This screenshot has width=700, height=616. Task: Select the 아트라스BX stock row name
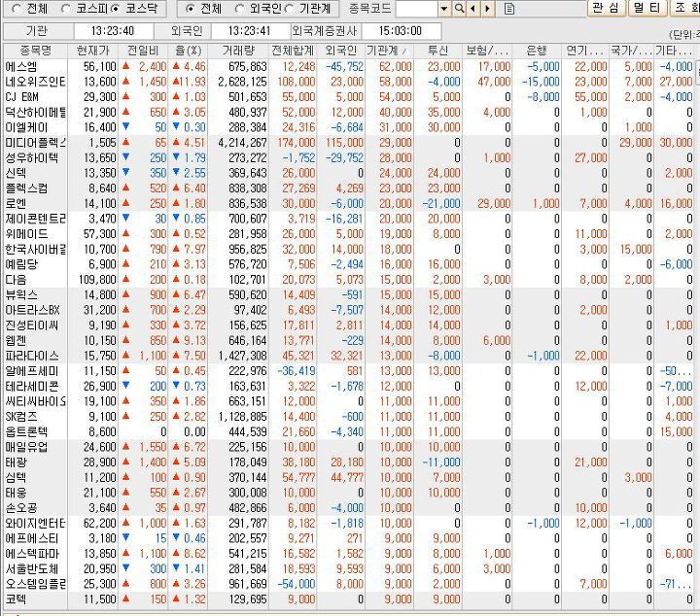33,310
